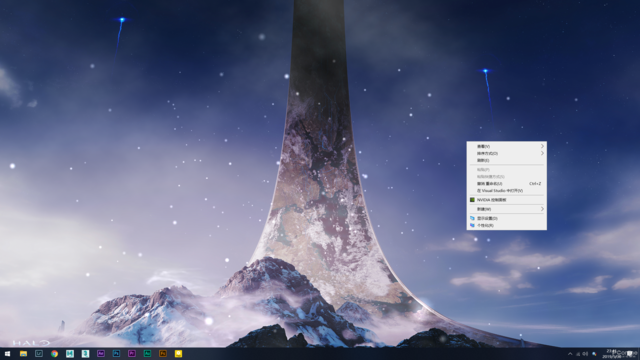Open 个性化(R) personalize settings
640x360 pixels.
pyautogui.click(x=507, y=225)
